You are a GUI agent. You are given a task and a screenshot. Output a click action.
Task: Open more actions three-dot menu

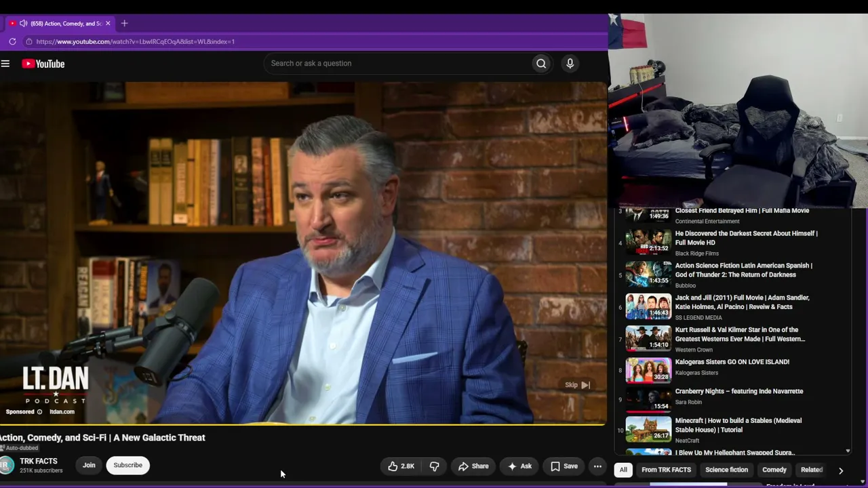[597, 466]
